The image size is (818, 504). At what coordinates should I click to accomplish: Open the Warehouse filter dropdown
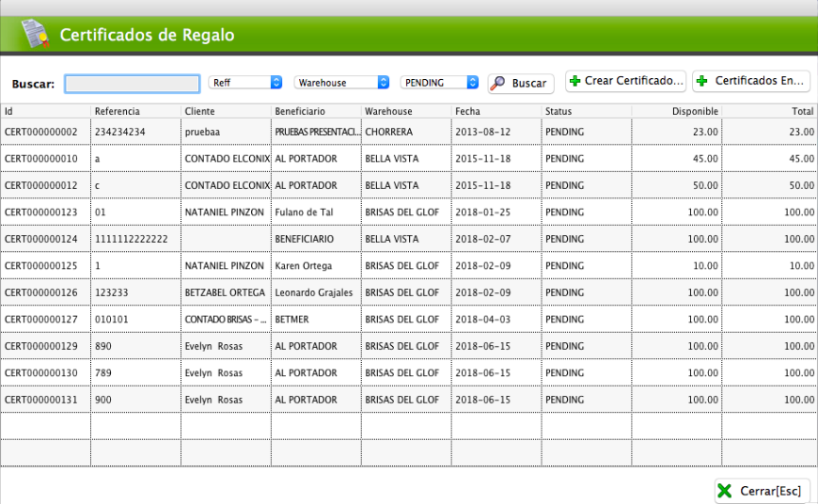pyautogui.click(x=341, y=83)
